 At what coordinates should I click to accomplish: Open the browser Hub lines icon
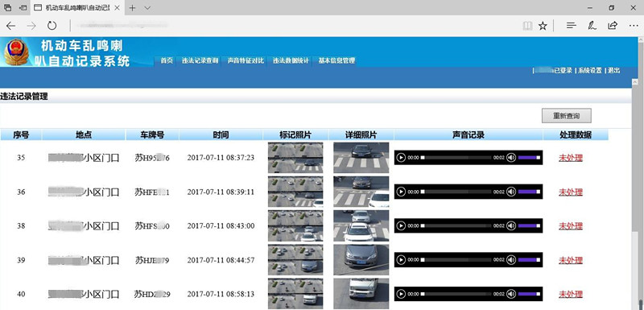pos(571,26)
